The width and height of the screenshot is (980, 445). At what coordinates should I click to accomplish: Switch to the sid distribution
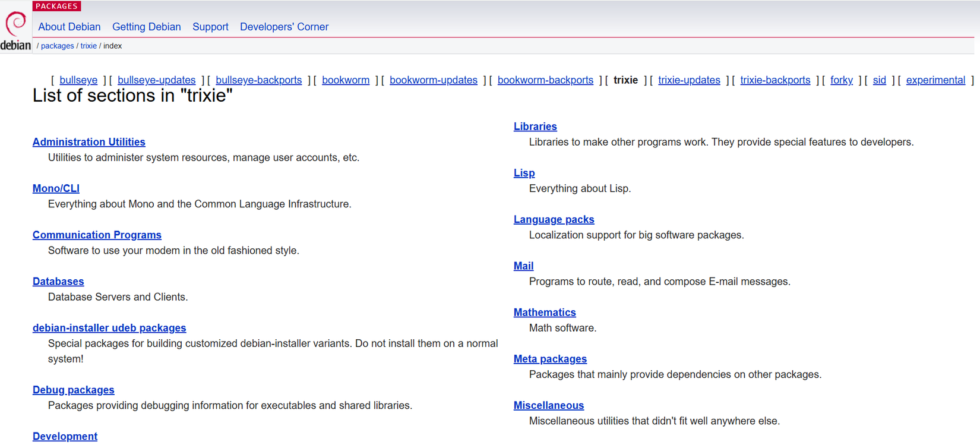879,80
